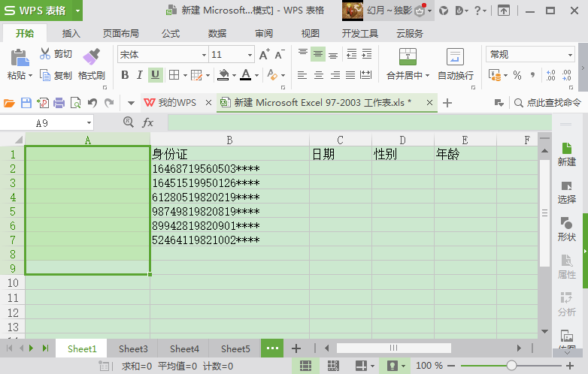The width and height of the screenshot is (588, 374).
Task: Decrease decimal places
Action: 566,75
